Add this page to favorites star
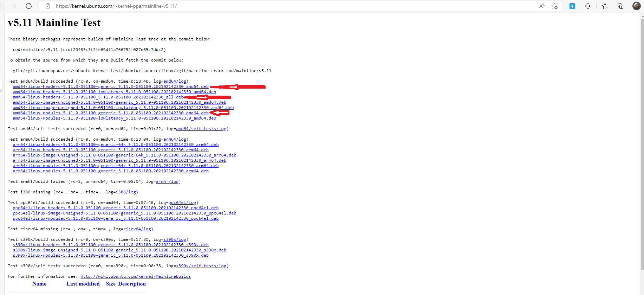 click(x=554, y=6)
